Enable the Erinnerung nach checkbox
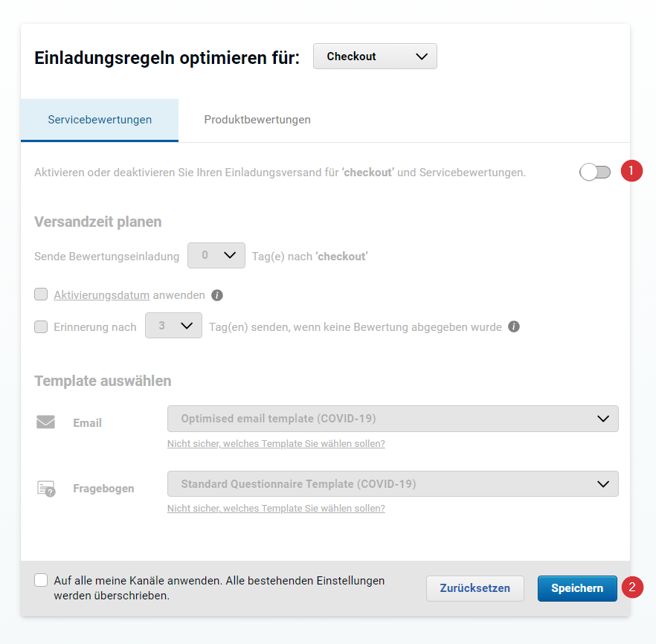 coord(41,326)
